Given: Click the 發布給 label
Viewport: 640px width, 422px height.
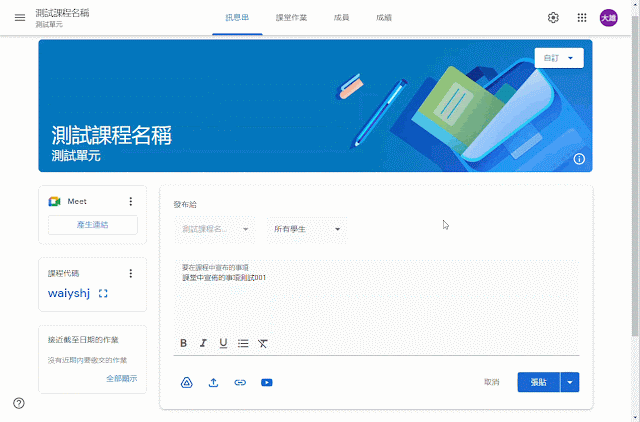Looking at the screenshot, I should click(185, 204).
